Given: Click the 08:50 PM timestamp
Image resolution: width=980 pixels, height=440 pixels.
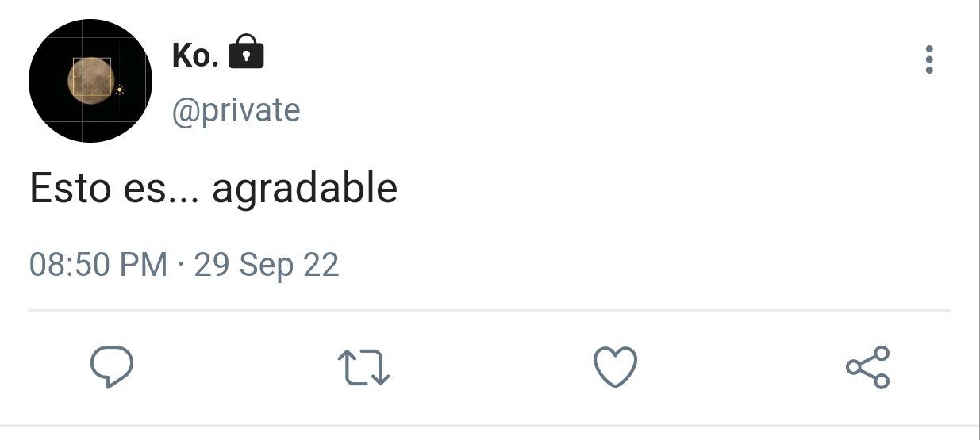Looking at the screenshot, I should pyautogui.click(x=98, y=264).
